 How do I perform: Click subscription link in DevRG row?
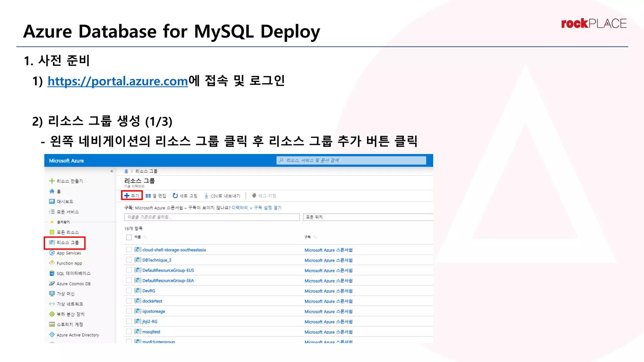tap(328, 291)
